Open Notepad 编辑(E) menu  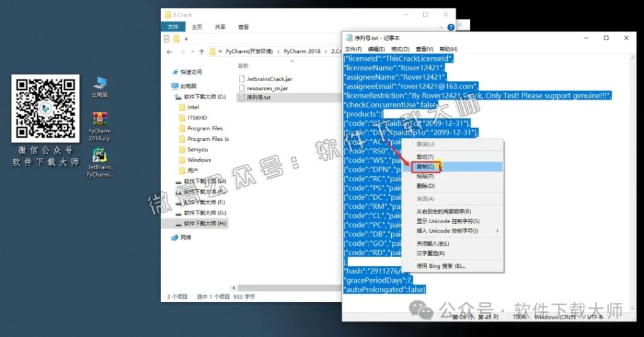point(376,49)
